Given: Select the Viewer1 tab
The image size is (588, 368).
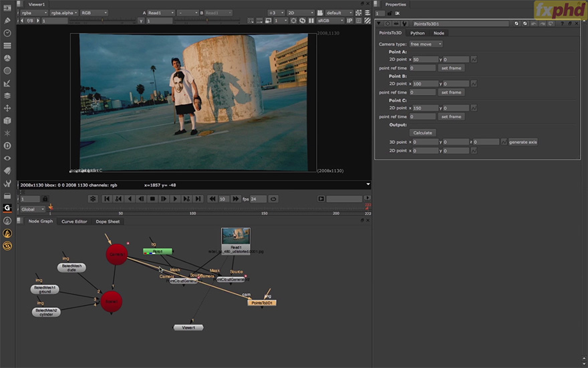Looking at the screenshot, I should 36,4.
